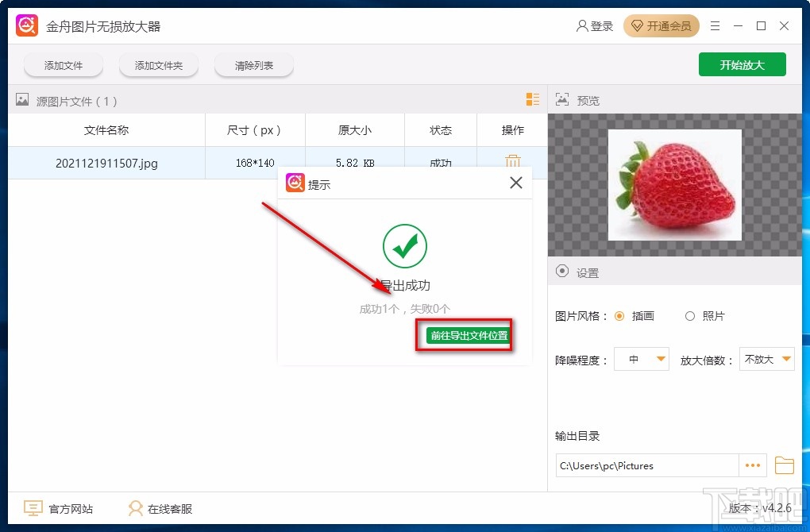Click the headset icon for 在线客服
The height and width of the screenshot is (532, 810).
[x=135, y=508]
